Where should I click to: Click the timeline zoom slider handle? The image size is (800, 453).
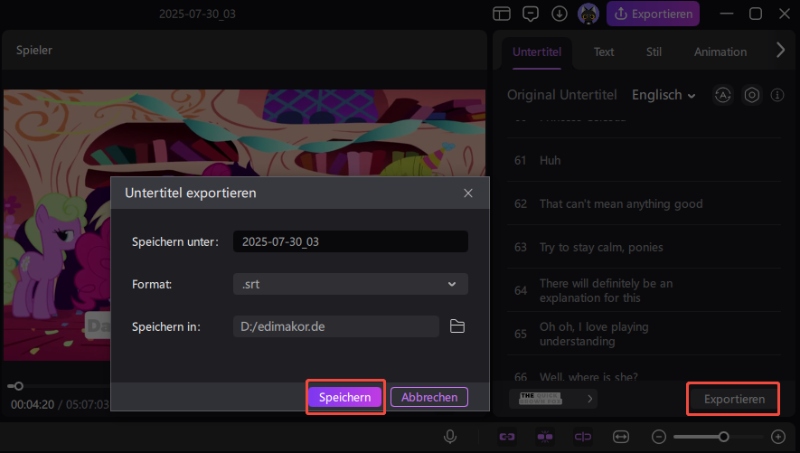[724, 436]
